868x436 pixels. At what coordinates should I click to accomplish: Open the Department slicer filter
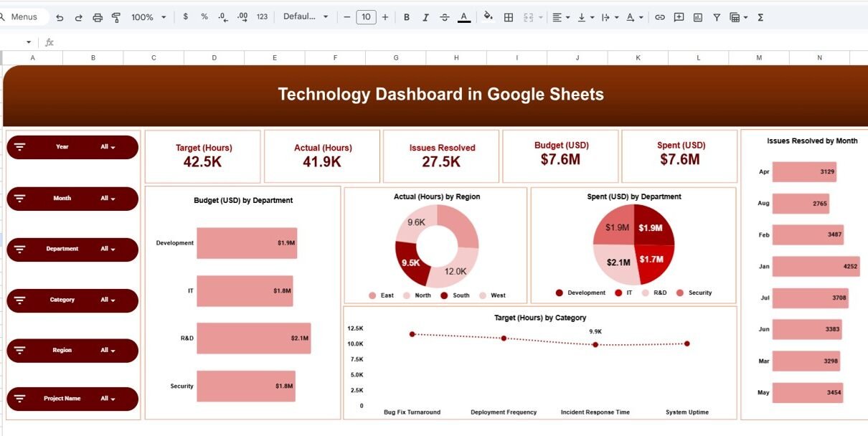click(x=108, y=249)
